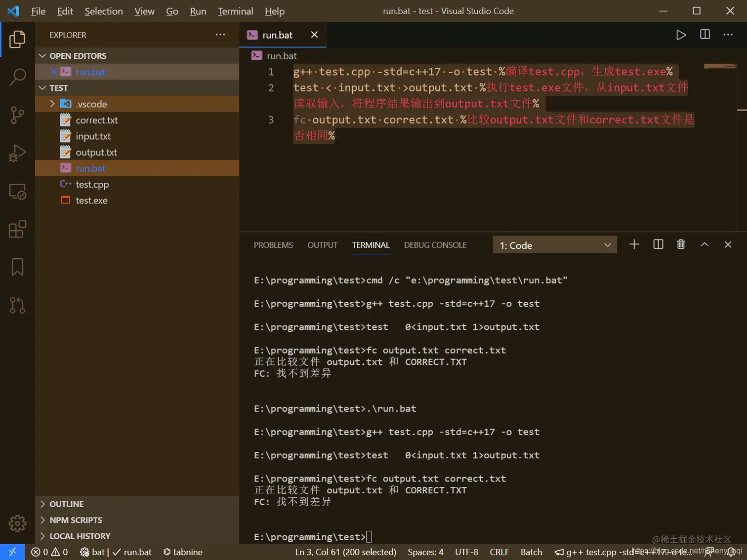The width and height of the screenshot is (747, 560).
Task: Expand the NPM SCRIPTS section
Action: click(137, 520)
